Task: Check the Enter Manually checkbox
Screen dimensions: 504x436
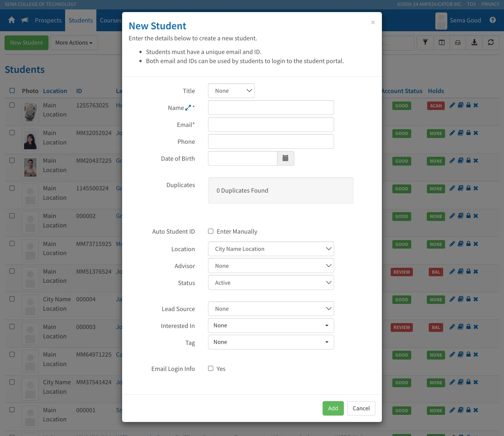Action: click(211, 231)
